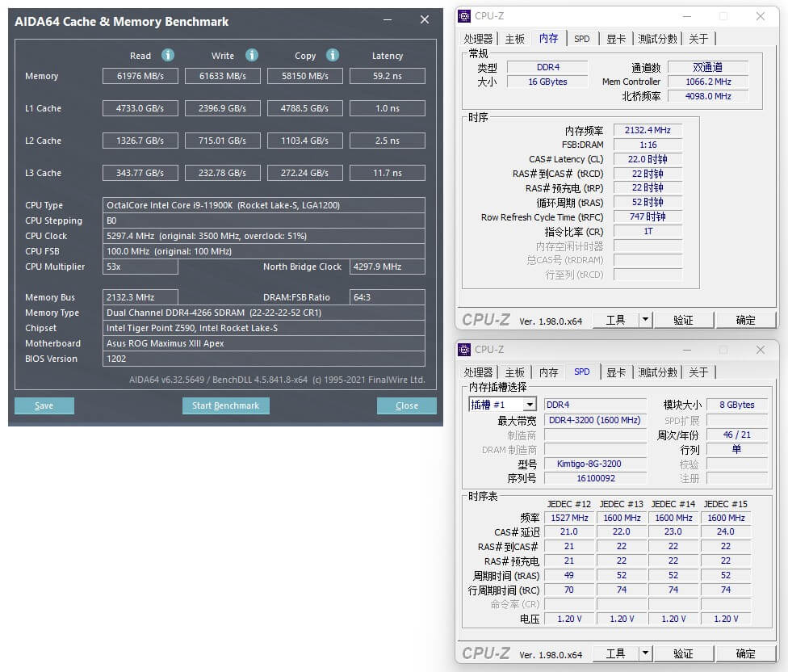Expand the 工具 dropdown arrow in bottom CPU-Z
The width and height of the screenshot is (788, 672).
[645, 653]
